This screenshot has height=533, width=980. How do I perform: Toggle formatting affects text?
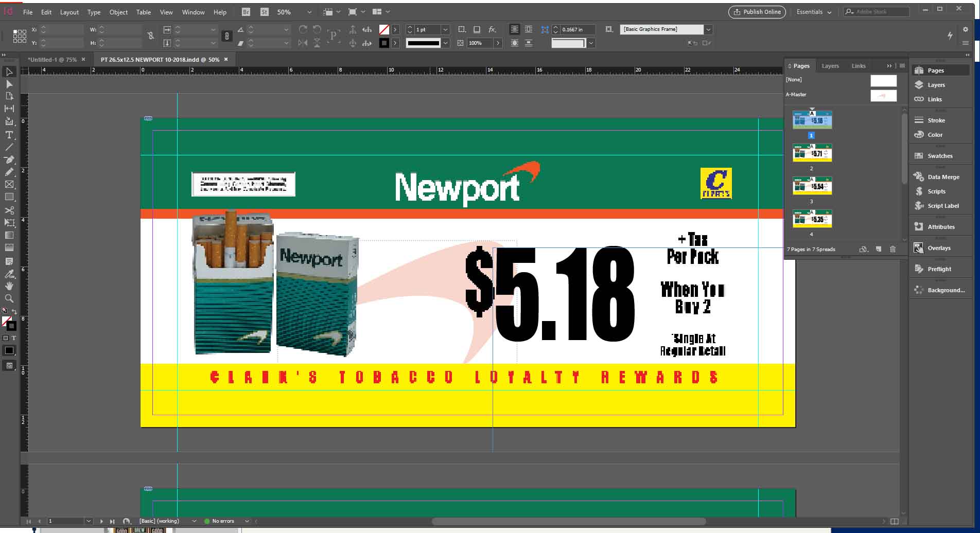(x=14, y=338)
